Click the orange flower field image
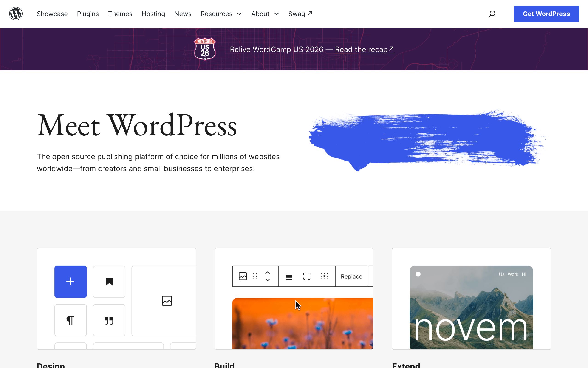588x368 pixels. tap(302, 323)
